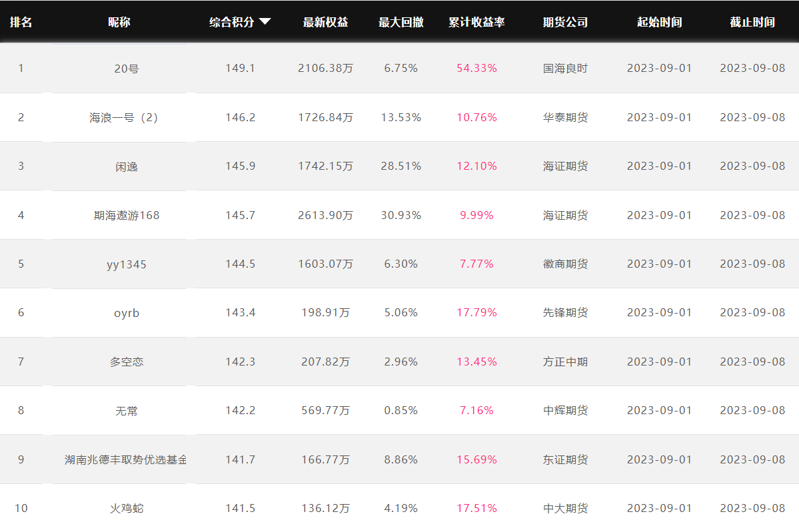Image resolution: width=799 pixels, height=532 pixels.
Task: Open the nickname 多空恋
Action: [127, 362]
